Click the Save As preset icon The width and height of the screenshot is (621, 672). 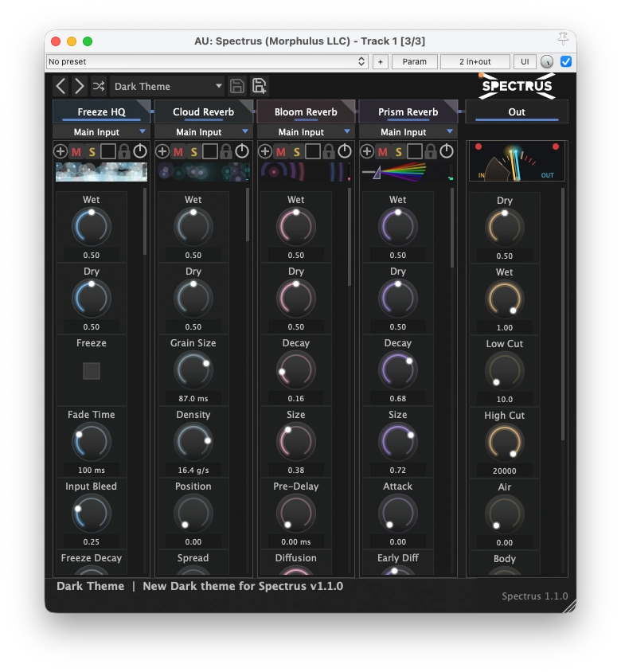259,86
